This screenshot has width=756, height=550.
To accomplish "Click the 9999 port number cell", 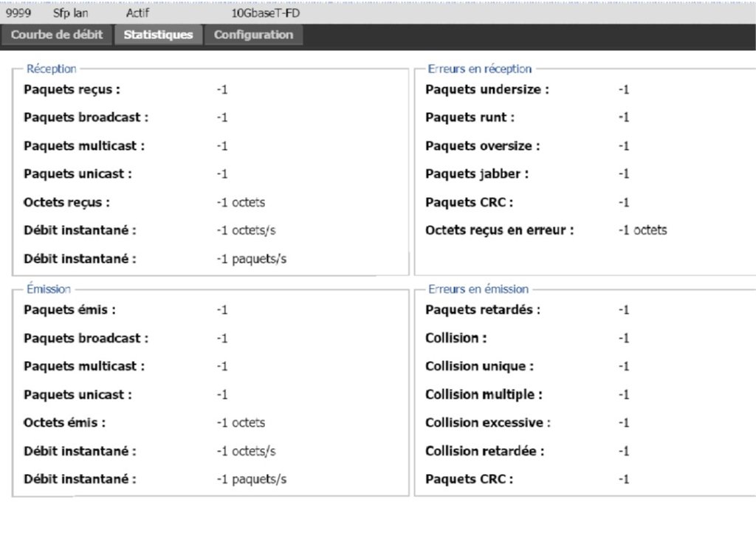I will coord(18,13).
